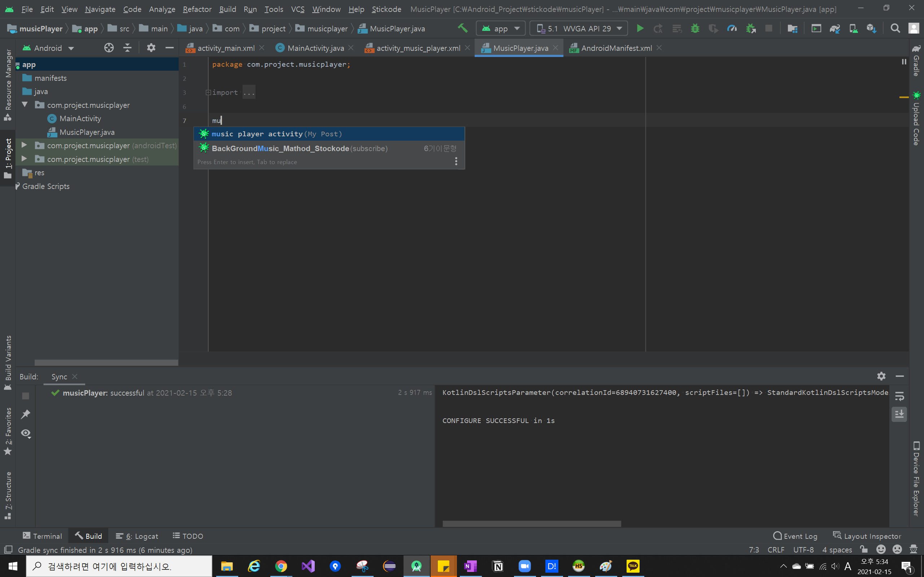924x577 pixels.
Task: Click the Select Opened File target icon
Action: pos(109,48)
